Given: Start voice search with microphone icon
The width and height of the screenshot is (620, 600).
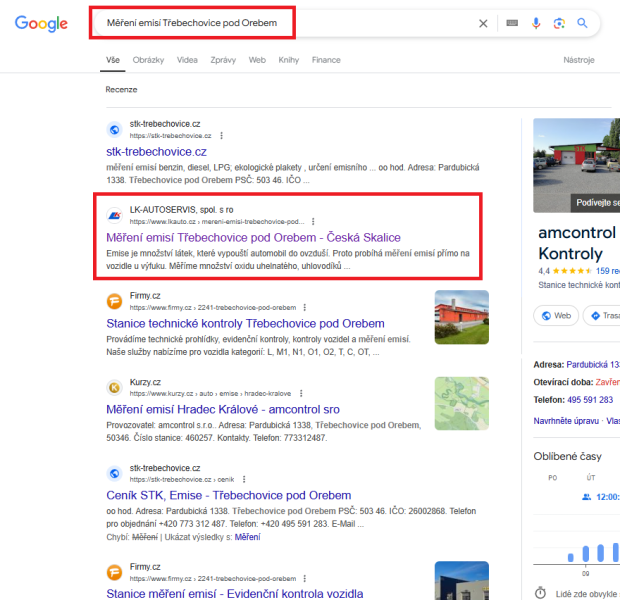Looking at the screenshot, I should click(x=536, y=23).
